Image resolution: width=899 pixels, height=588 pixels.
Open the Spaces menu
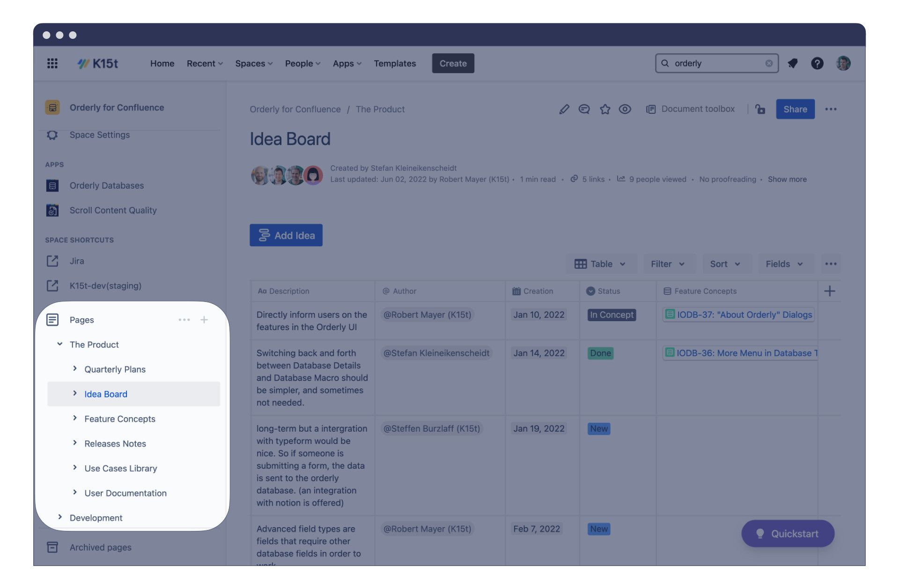[253, 63]
